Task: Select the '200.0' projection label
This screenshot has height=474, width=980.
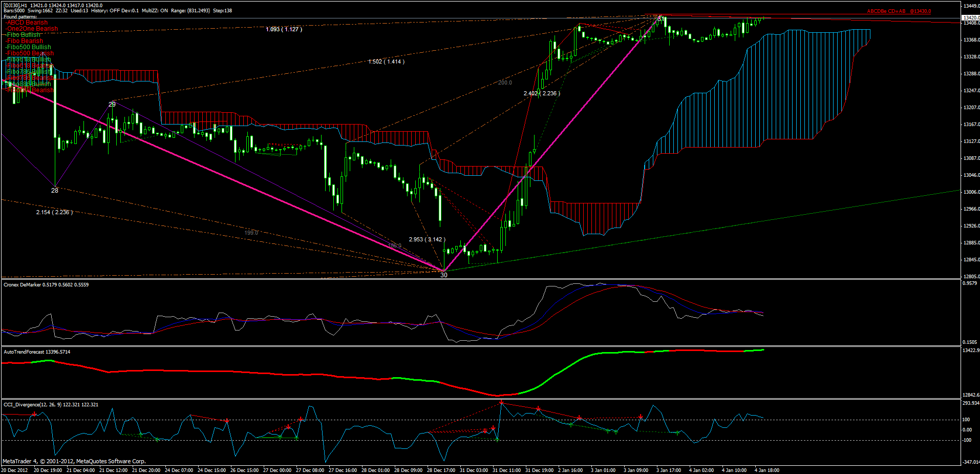Action: [x=505, y=83]
